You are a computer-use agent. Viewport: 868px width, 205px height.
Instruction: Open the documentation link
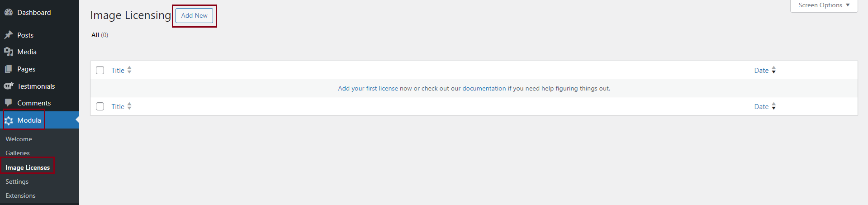click(x=484, y=88)
